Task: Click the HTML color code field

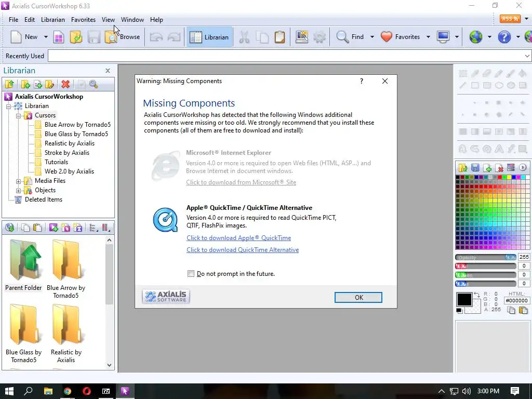Action: pos(517,300)
